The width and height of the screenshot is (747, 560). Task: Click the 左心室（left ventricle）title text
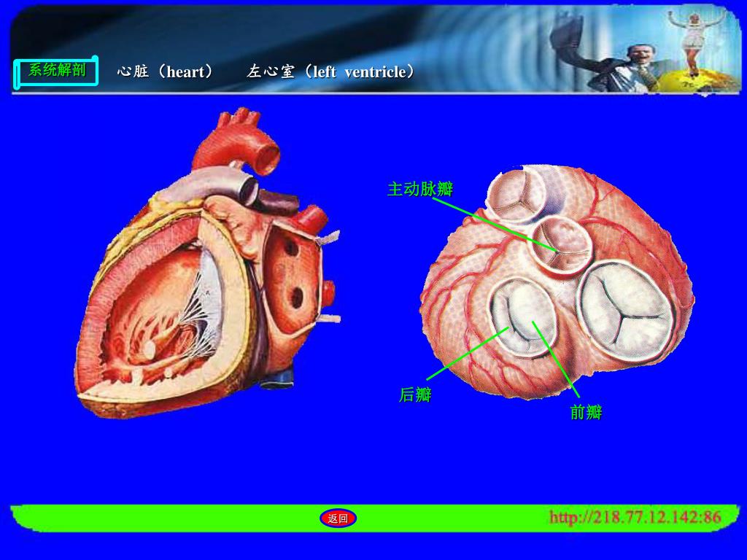pos(330,72)
